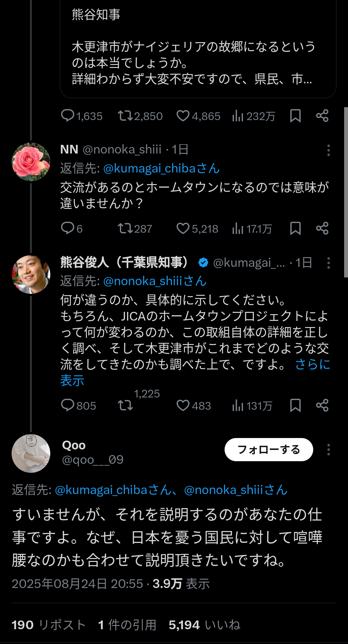Like NN's tweet showing 5,218 likes
348x644 pixels.
point(197,229)
